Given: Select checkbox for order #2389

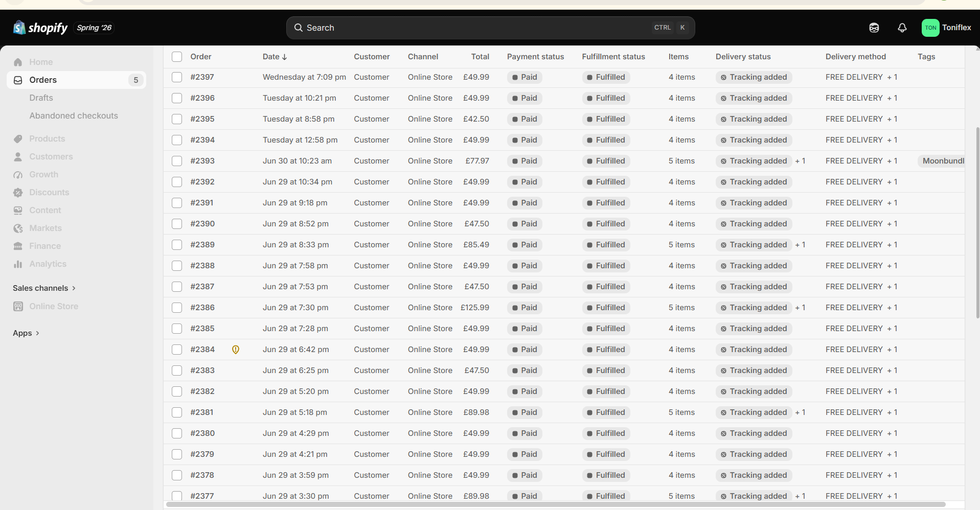Looking at the screenshot, I should (x=177, y=245).
